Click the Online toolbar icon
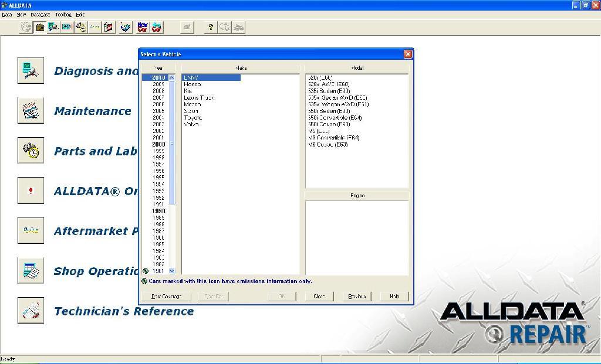 click(x=94, y=27)
